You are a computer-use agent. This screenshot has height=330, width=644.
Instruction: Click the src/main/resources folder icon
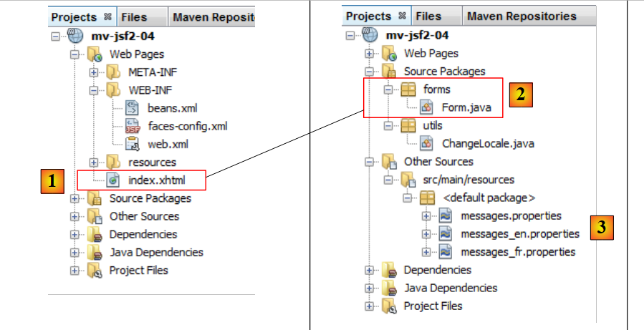coord(408,180)
